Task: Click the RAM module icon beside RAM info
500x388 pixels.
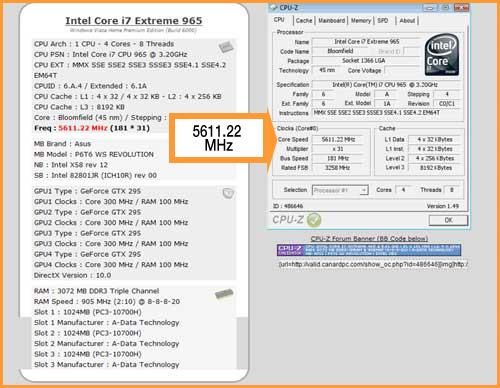Action: pyautogui.click(x=224, y=294)
